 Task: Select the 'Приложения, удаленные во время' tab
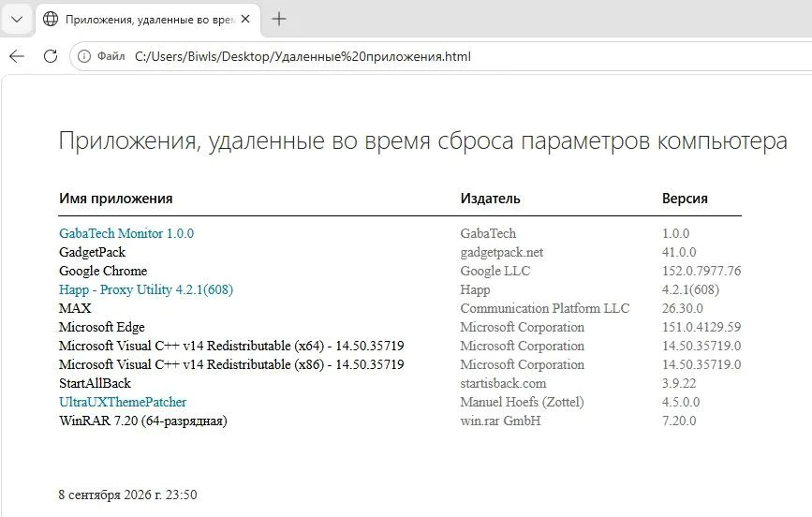(149, 20)
